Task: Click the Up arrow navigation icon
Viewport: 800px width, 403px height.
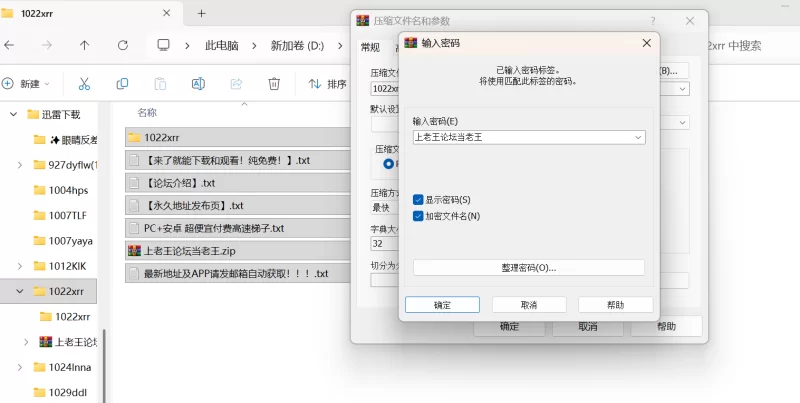Action: click(x=84, y=45)
